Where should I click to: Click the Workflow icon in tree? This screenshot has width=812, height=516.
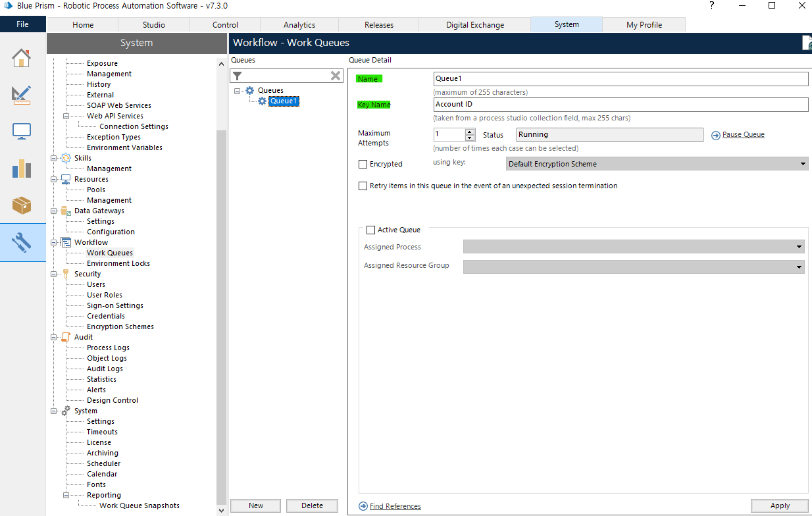66,242
